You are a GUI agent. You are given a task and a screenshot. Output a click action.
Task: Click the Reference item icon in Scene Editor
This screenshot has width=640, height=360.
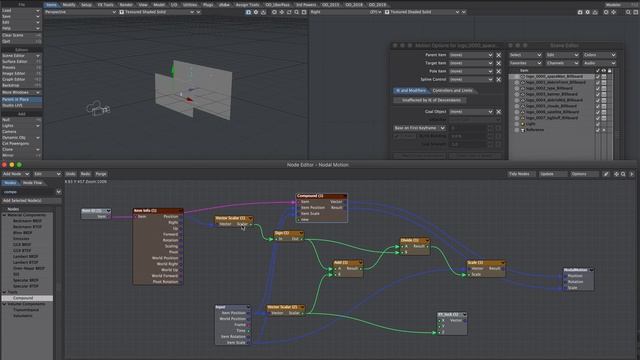click(x=522, y=130)
